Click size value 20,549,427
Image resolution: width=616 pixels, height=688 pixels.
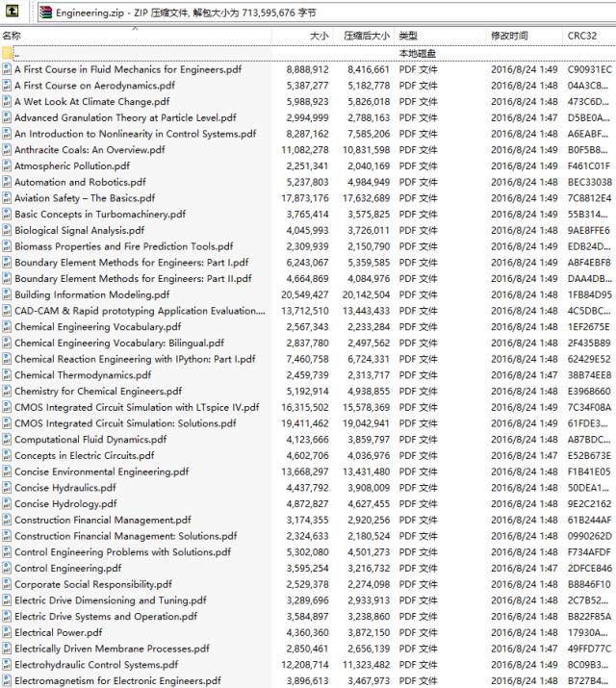pyautogui.click(x=305, y=294)
